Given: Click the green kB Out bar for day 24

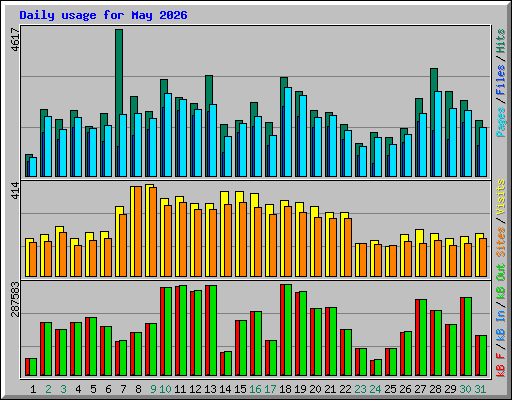Looking at the screenshot, I should tap(378, 368).
